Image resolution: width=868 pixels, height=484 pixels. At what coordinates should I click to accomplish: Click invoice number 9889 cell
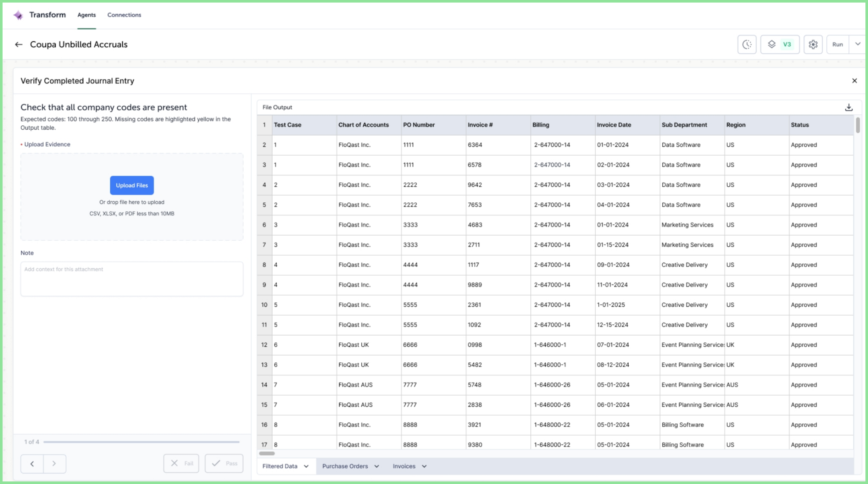[x=498, y=285]
